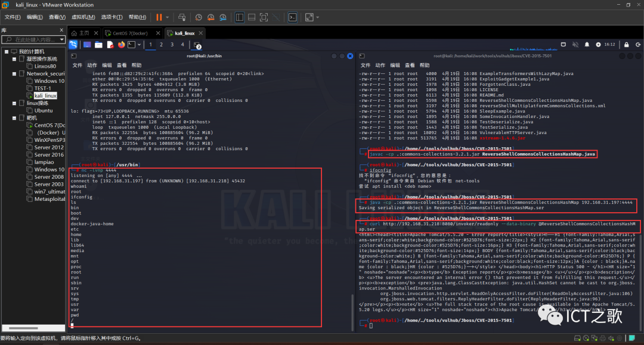Viewport: 644px width, 345px height.
Task: Close the library panel with its X
Action: pyautogui.click(x=61, y=30)
